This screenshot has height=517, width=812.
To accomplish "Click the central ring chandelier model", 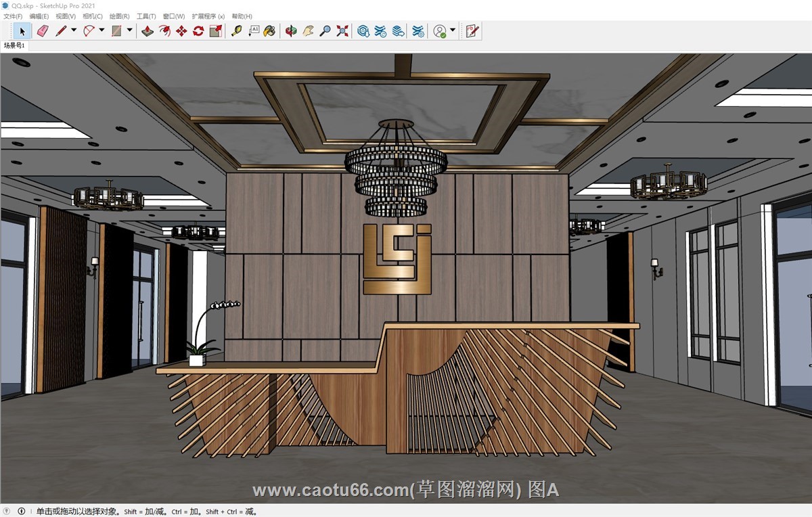I will point(396,169).
